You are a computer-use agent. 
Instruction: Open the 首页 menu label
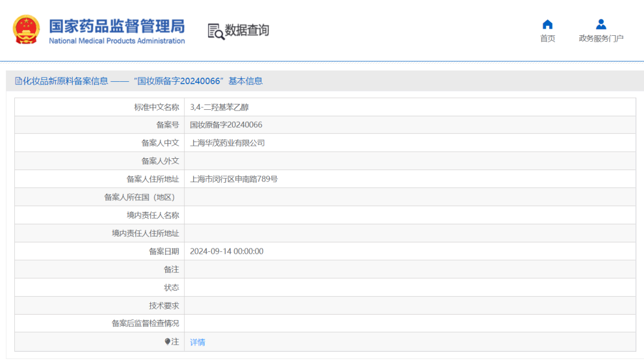[x=547, y=39]
